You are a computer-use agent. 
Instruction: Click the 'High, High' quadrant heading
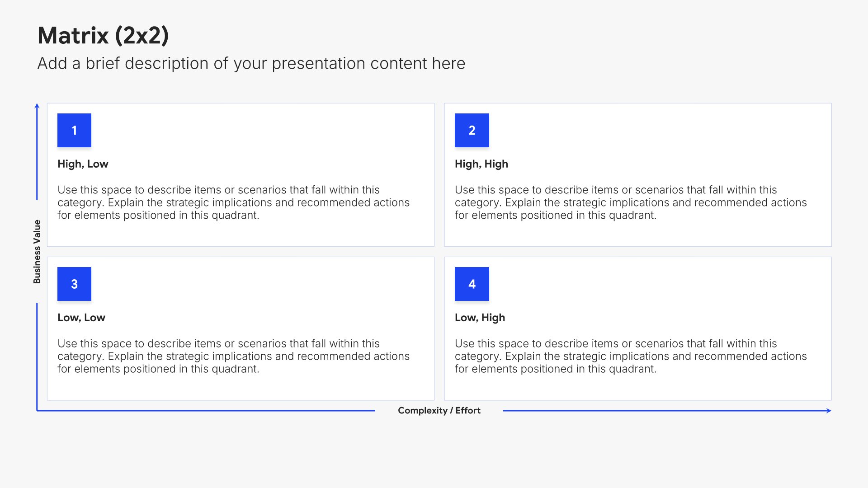481,164
